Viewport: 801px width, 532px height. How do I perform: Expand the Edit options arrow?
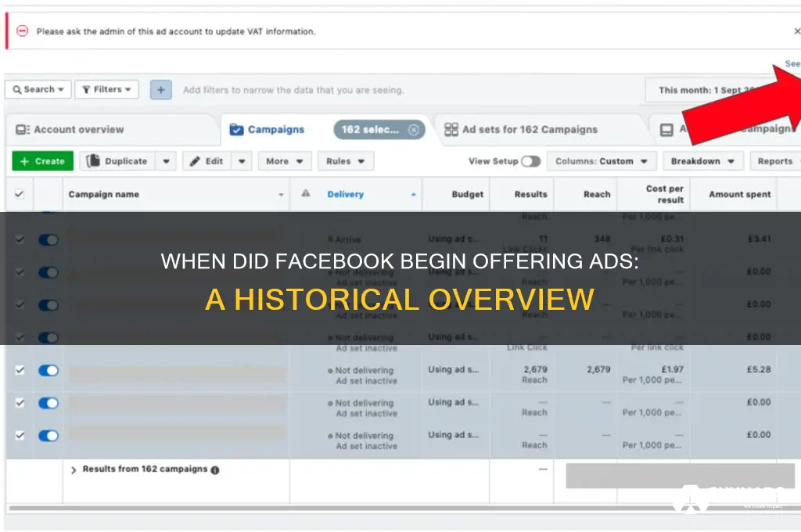(242, 161)
